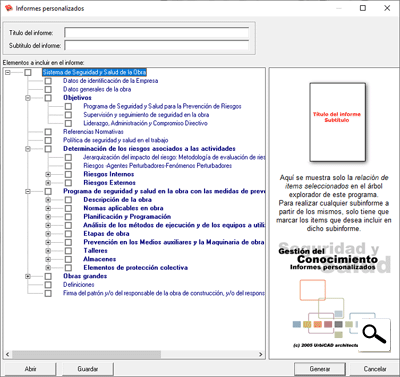Check the Sistema de Seguridad y Salud checkbox
Image resolution: width=400 pixels, height=377 pixels.
(x=28, y=72)
